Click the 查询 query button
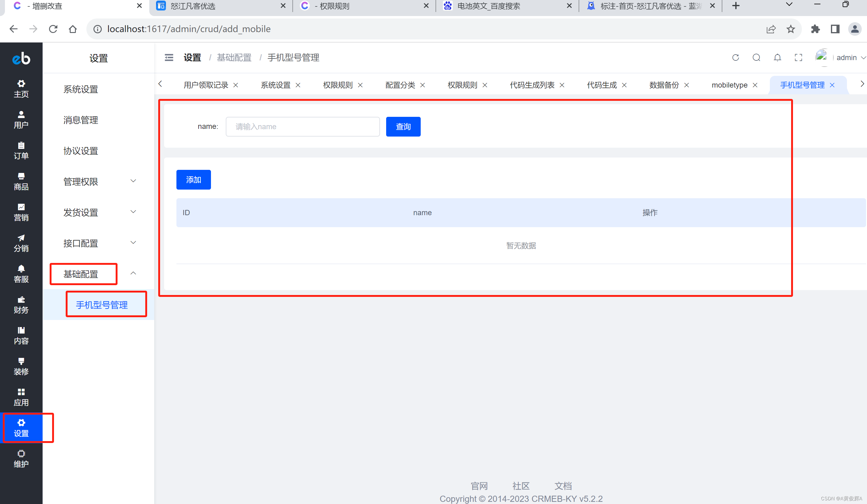The width and height of the screenshot is (867, 504). (x=403, y=126)
